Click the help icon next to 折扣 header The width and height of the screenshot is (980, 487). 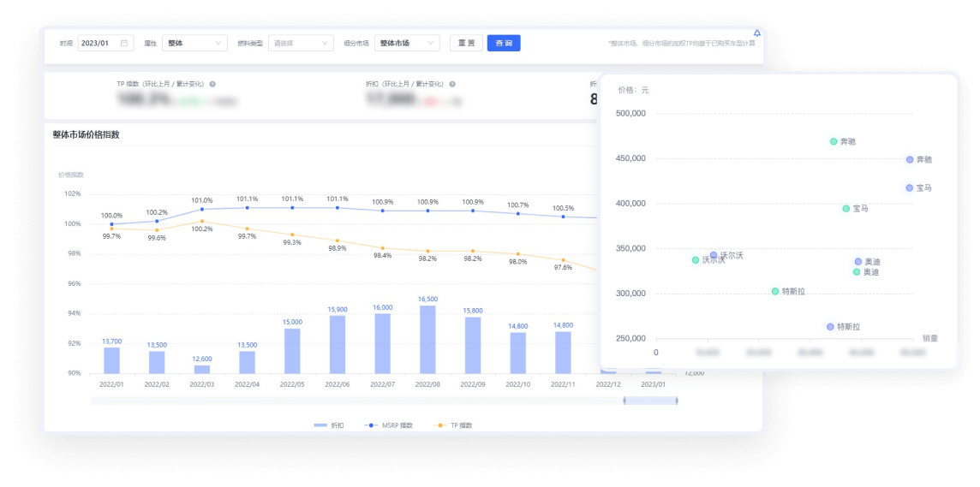(x=452, y=85)
